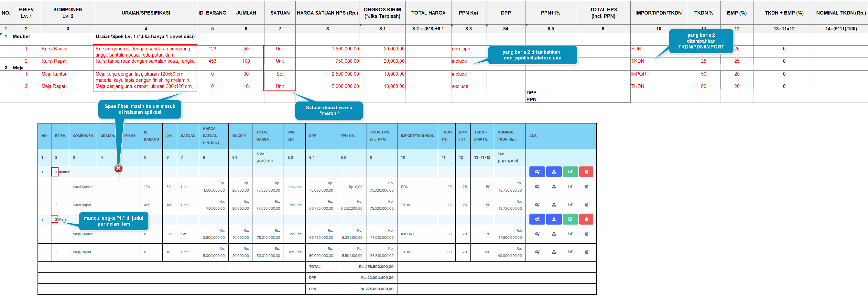This screenshot has height=296, width=868.
Task: Select spreadsheet cell starting 'Meja kerja dengan laci'
Action: (x=146, y=77)
